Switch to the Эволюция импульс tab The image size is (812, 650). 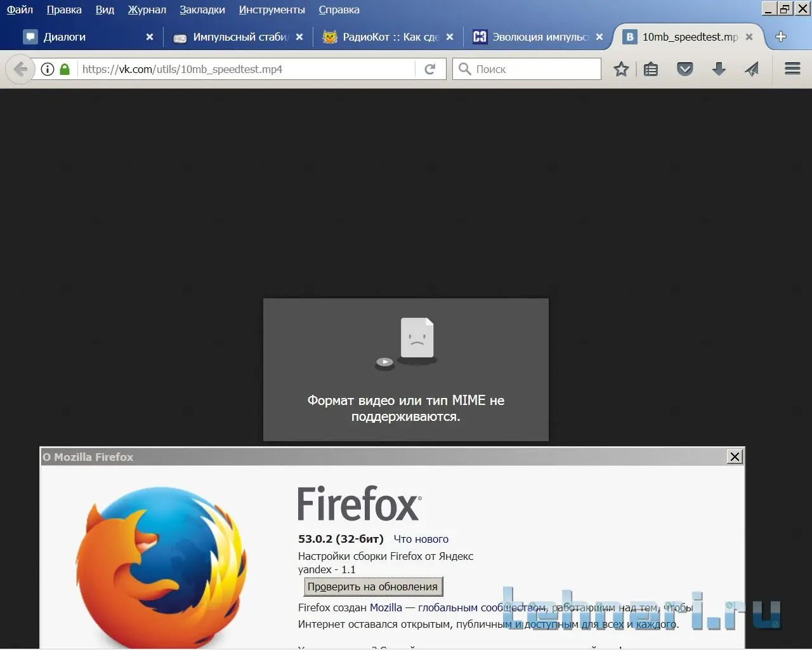pyautogui.click(x=537, y=37)
